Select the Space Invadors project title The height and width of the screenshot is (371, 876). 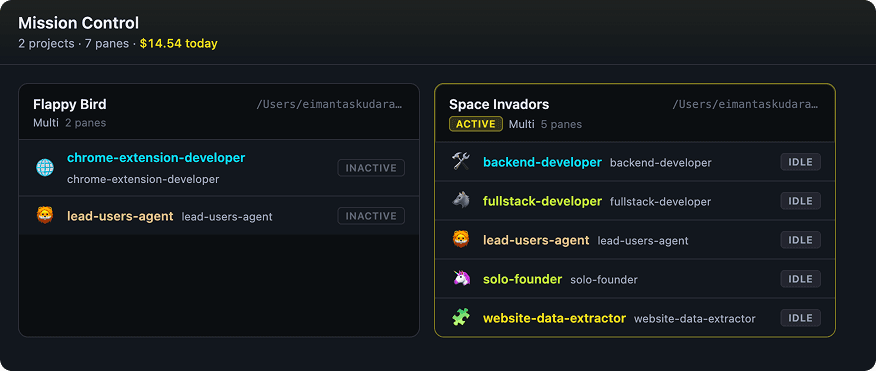(499, 104)
